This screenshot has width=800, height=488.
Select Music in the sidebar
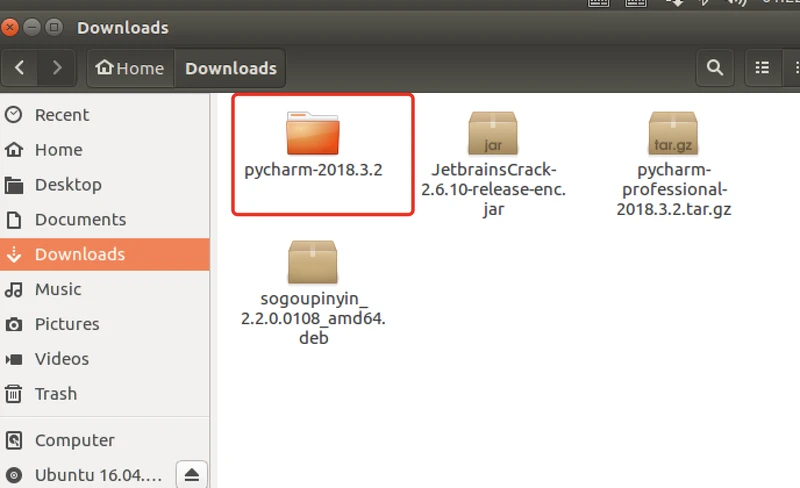(58, 289)
